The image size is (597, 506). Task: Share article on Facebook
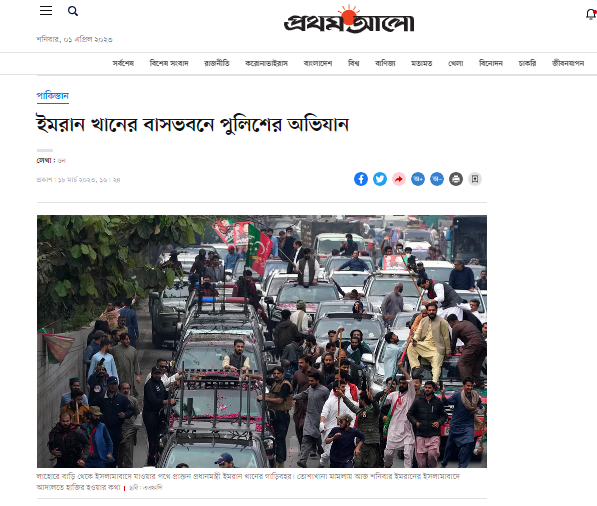click(361, 179)
